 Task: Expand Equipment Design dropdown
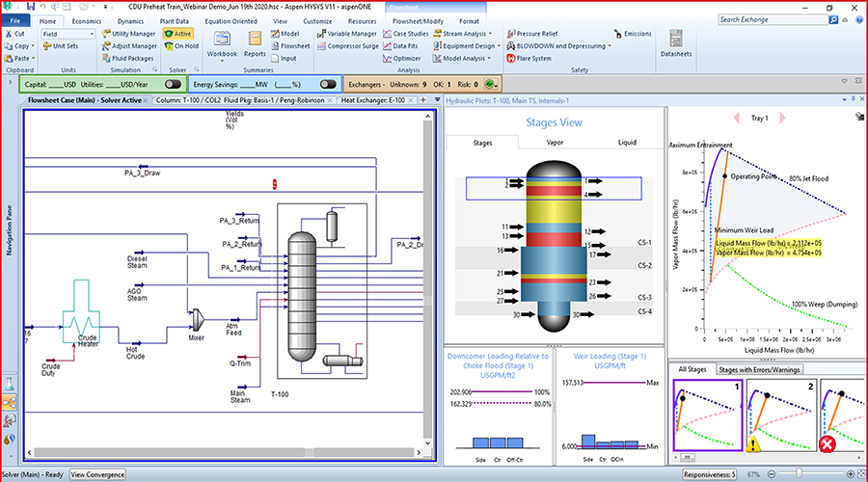[499, 46]
